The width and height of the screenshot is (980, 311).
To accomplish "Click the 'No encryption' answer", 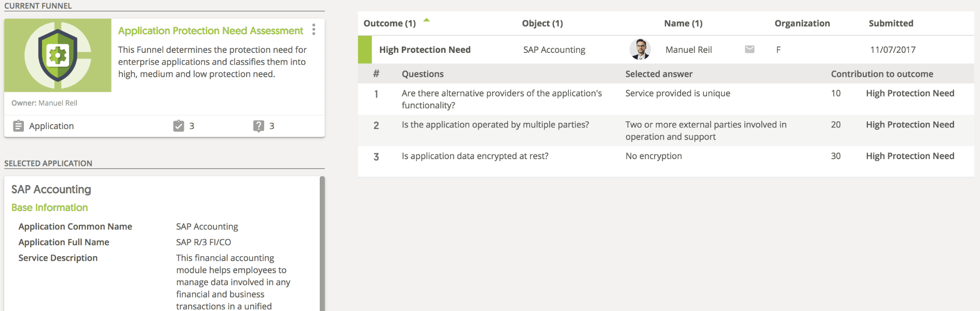I will pyautogui.click(x=654, y=156).
